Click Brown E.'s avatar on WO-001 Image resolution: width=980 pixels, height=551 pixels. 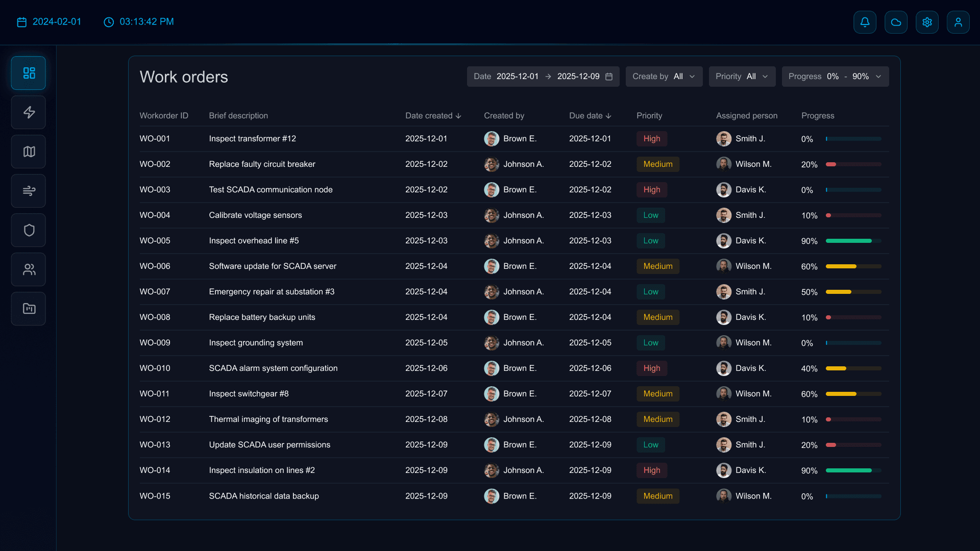pyautogui.click(x=492, y=138)
